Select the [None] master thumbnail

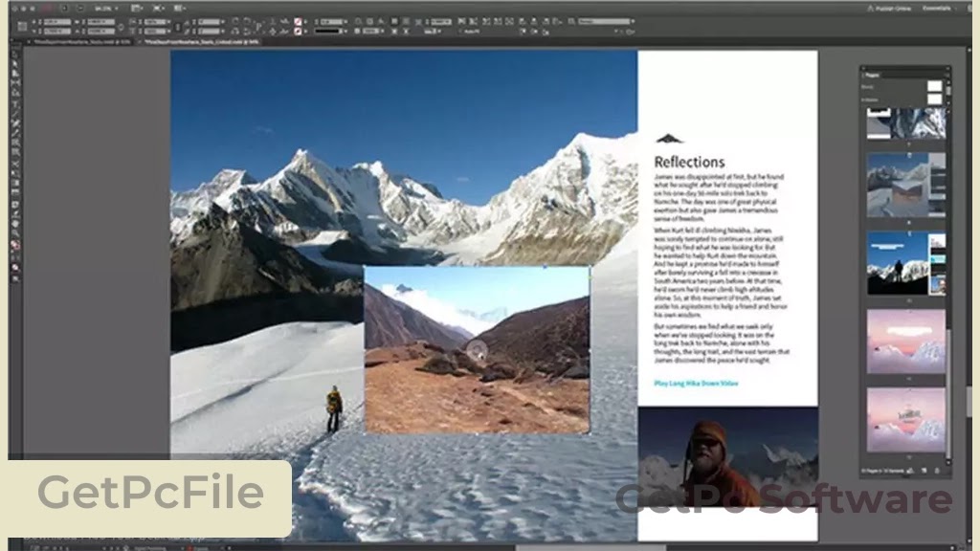click(934, 86)
